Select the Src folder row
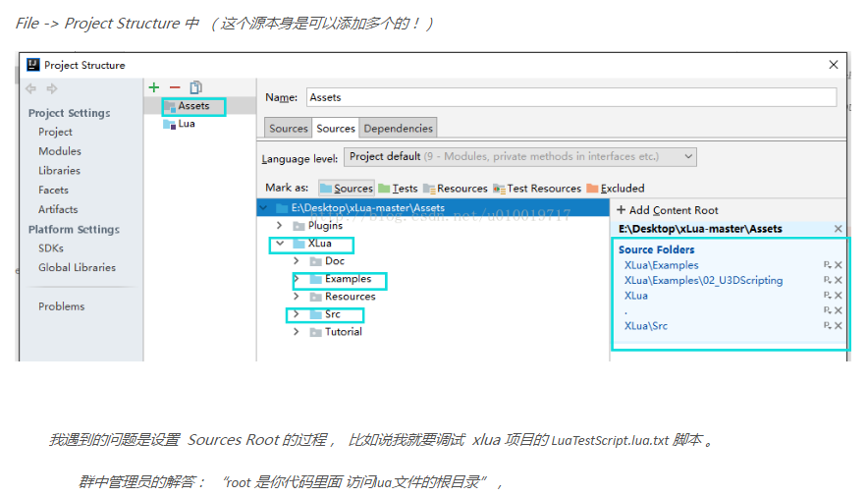Screen dimensions: 868x497 click(x=433, y=313)
